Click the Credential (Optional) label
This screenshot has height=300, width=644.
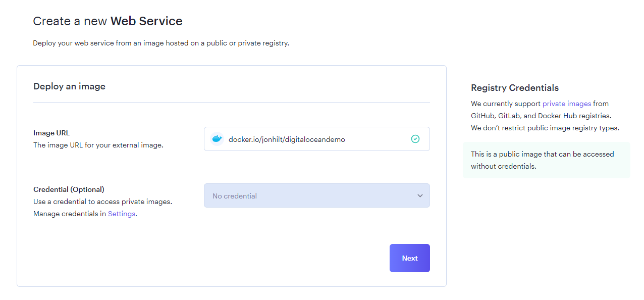pos(69,189)
